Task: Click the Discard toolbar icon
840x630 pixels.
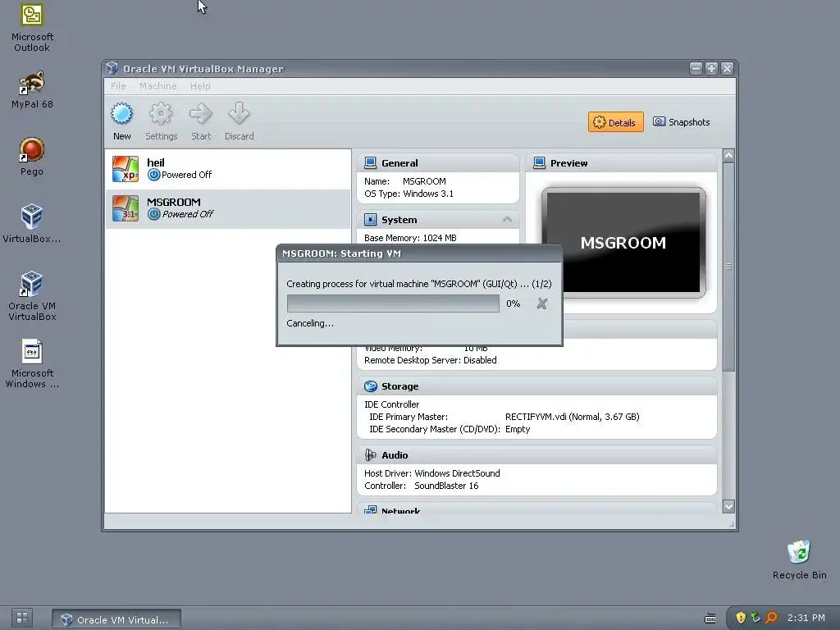Action: 239,114
